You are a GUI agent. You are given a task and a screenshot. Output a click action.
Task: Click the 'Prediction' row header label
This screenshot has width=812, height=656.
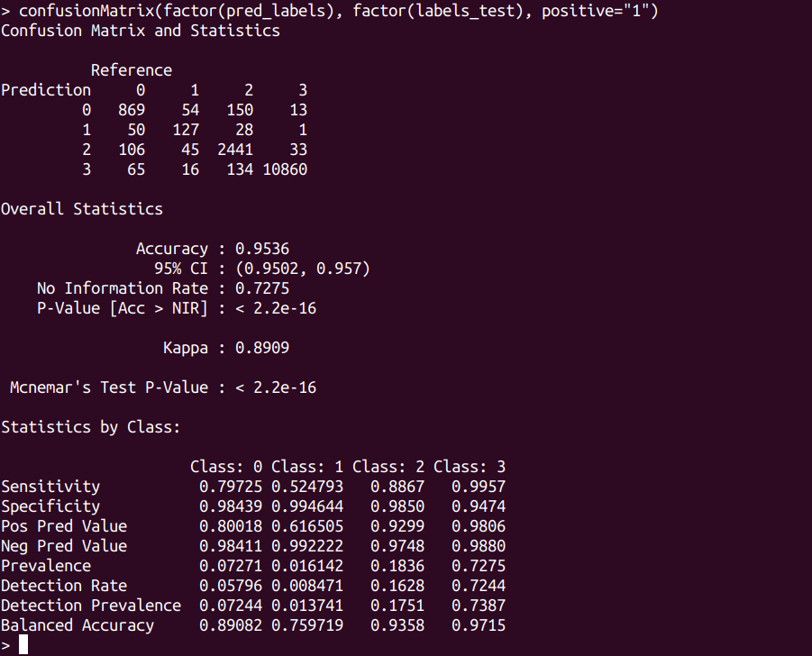pos(46,90)
